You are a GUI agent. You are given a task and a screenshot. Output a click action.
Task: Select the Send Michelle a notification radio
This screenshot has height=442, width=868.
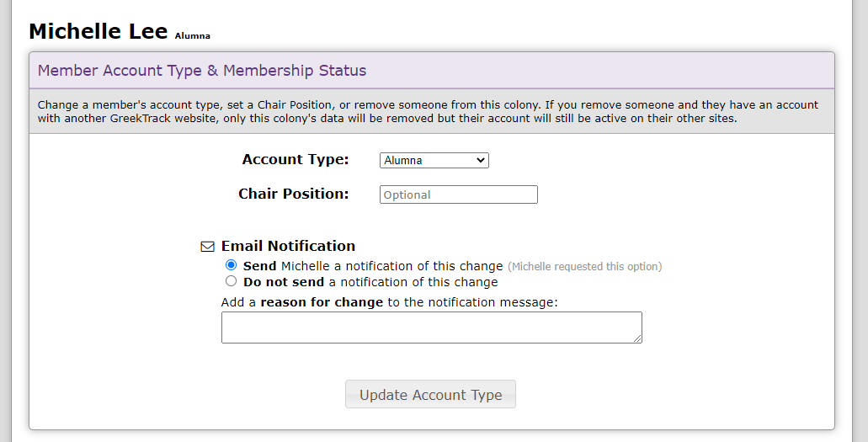[232, 265]
